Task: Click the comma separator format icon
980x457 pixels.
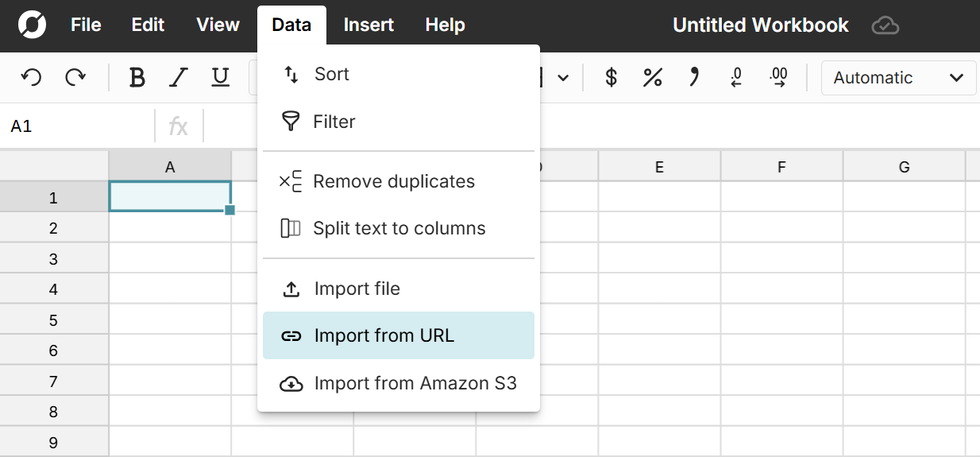Action: click(x=694, y=77)
